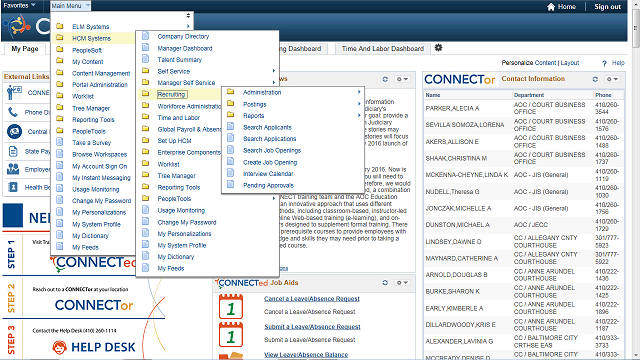Click calendar icon beside Cancel Leave Request
This screenshot has height=360, width=640.
click(231, 307)
